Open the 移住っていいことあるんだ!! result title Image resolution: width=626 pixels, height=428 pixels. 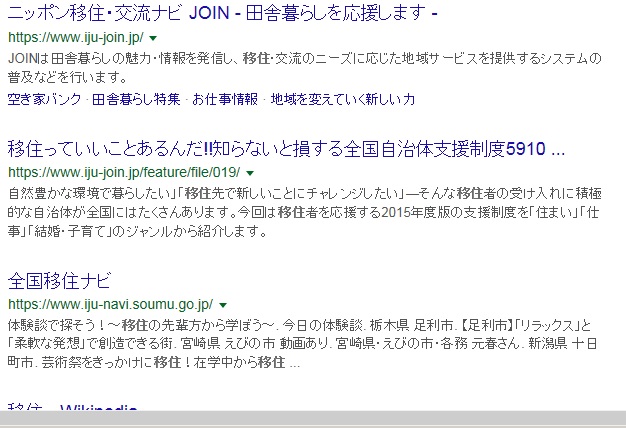286,149
